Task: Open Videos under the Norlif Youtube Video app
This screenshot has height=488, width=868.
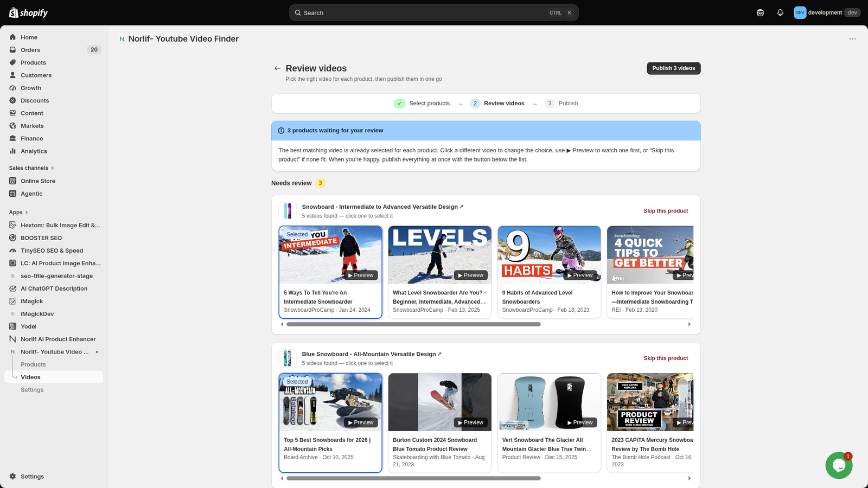Action: 54,377
